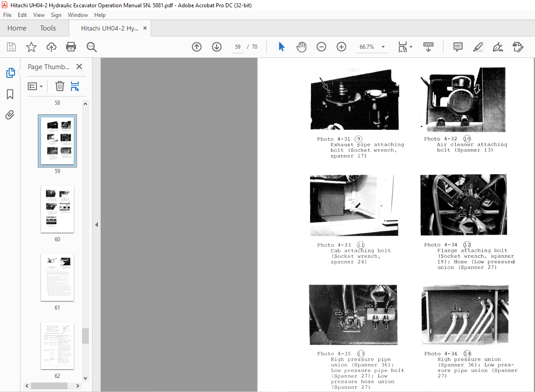Open the View menu
Image resolution: width=535 pixels, height=392 pixels.
pyautogui.click(x=39, y=15)
